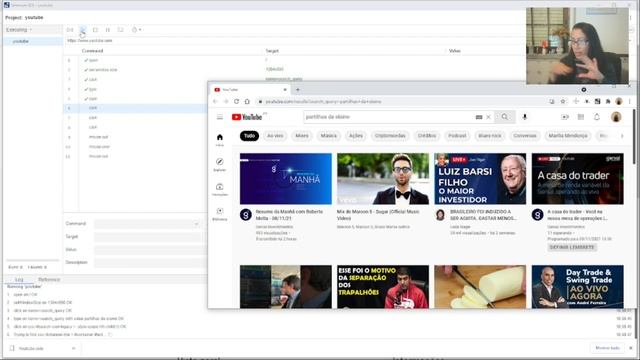Run all tests in Selenium IDE
640x360 pixels.
[x=70, y=30]
